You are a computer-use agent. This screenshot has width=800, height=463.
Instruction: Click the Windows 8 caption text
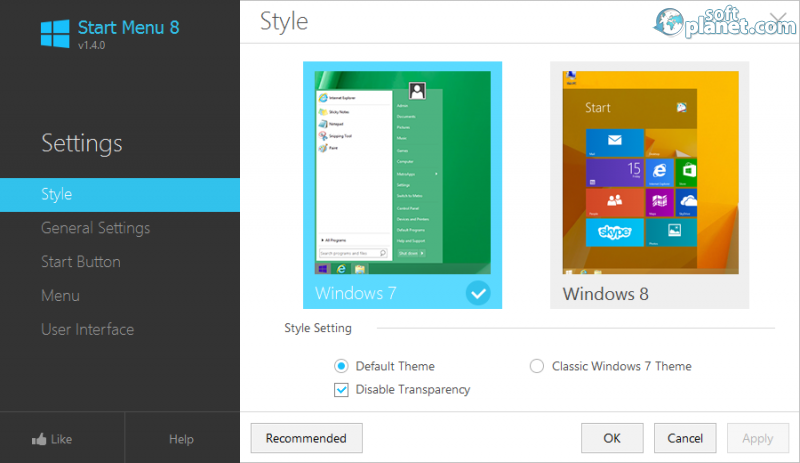pyautogui.click(x=606, y=294)
